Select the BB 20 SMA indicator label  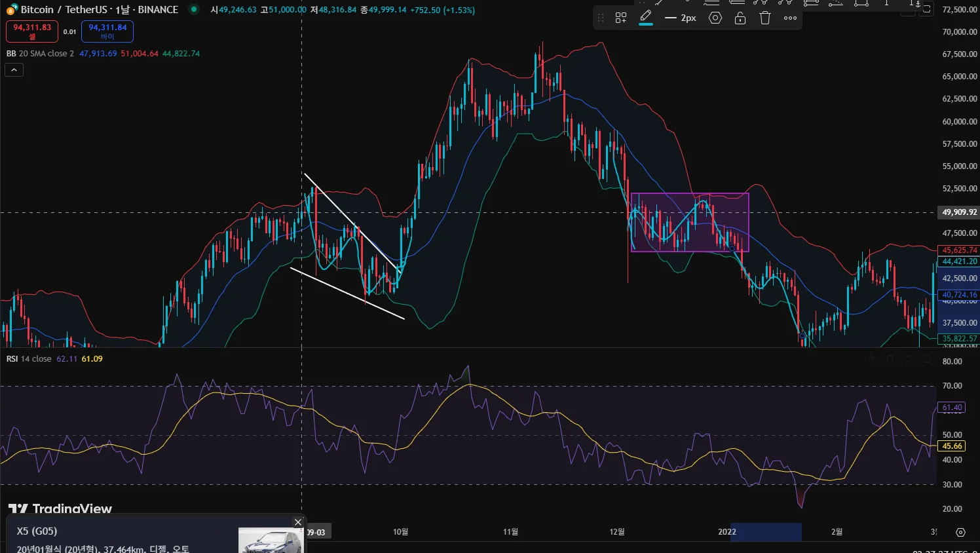click(x=40, y=54)
